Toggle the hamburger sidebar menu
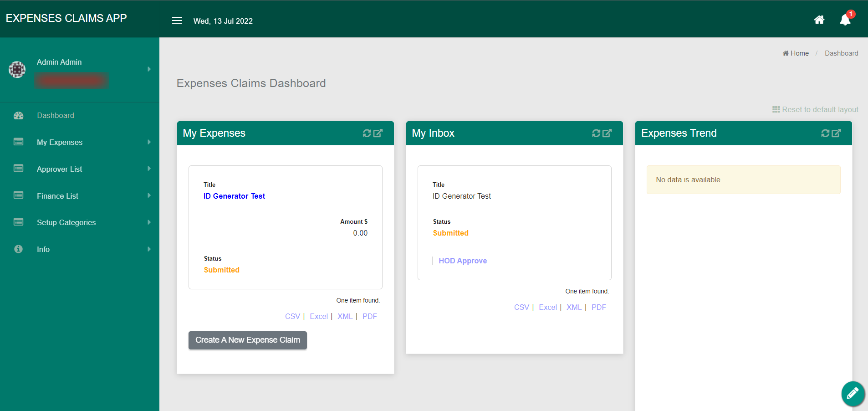Image resolution: width=868 pixels, height=411 pixels. pos(177,21)
